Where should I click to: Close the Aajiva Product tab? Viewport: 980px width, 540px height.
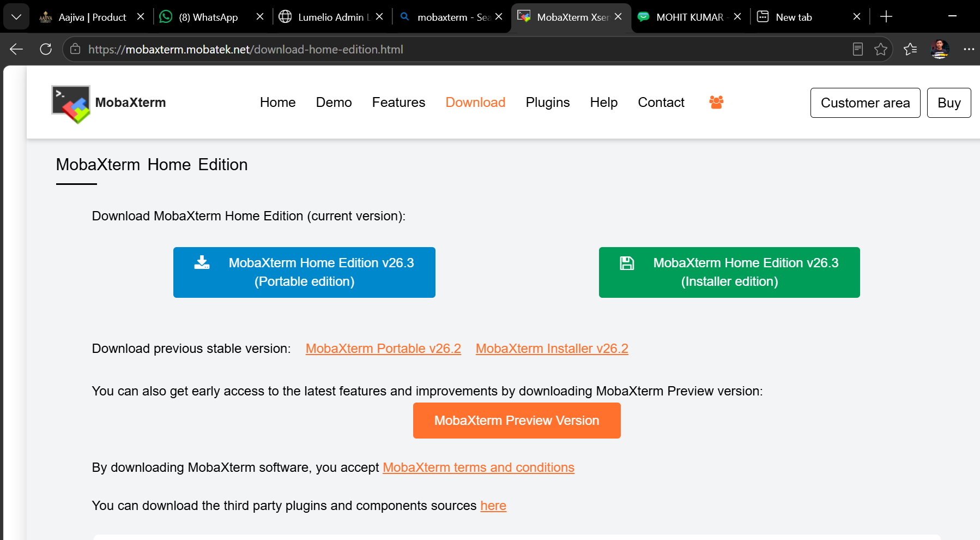(141, 17)
